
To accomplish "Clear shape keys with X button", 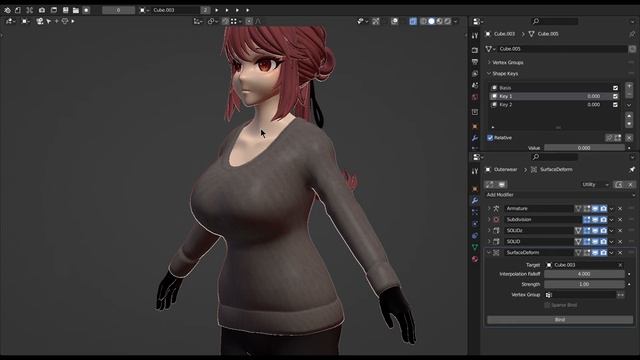I will tap(629, 138).
